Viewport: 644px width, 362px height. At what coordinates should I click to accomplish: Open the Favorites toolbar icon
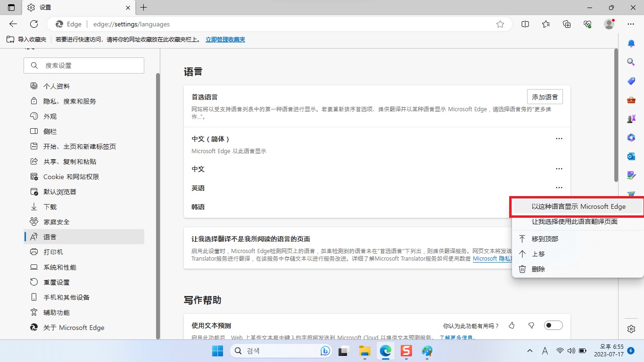click(546, 24)
